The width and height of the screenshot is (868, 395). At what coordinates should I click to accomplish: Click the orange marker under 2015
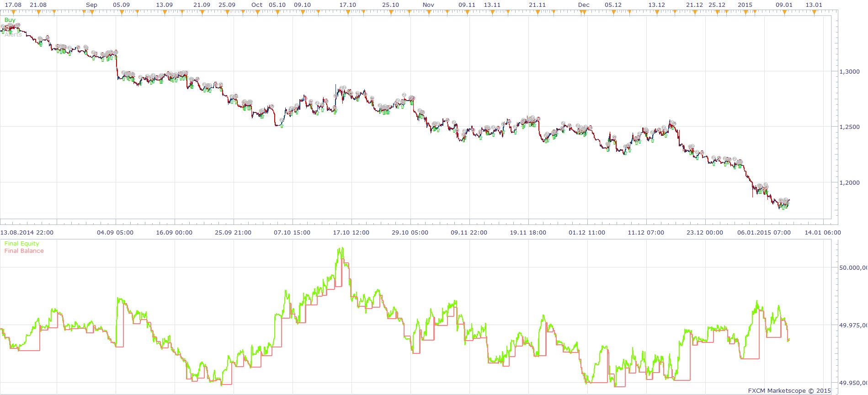tap(745, 12)
